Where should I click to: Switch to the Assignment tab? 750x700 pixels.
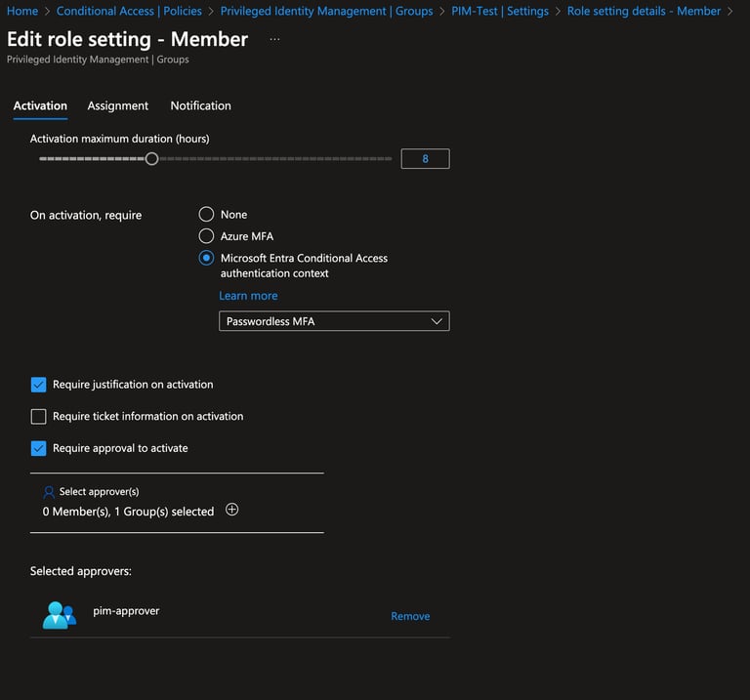pos(117,105)
